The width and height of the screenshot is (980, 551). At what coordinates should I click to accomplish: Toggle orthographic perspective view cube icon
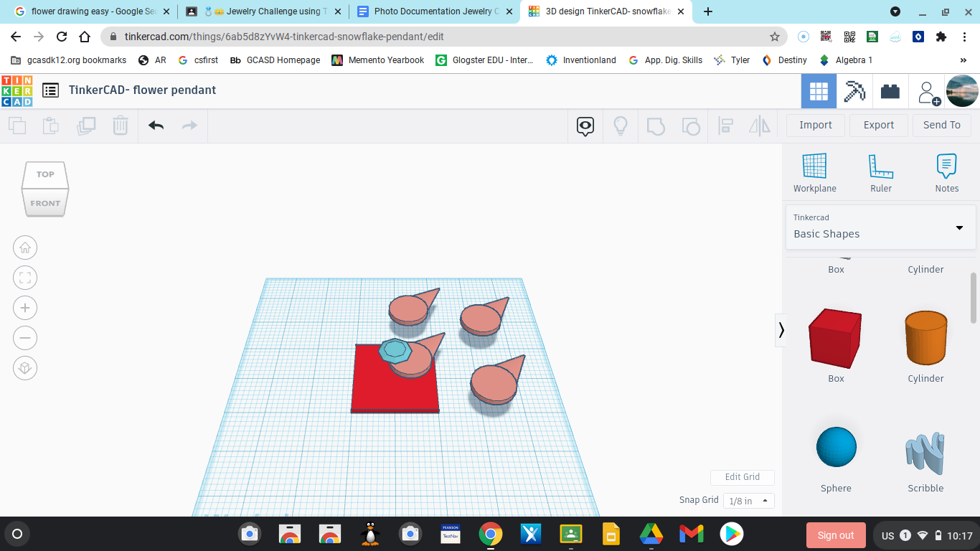[25, 368]
